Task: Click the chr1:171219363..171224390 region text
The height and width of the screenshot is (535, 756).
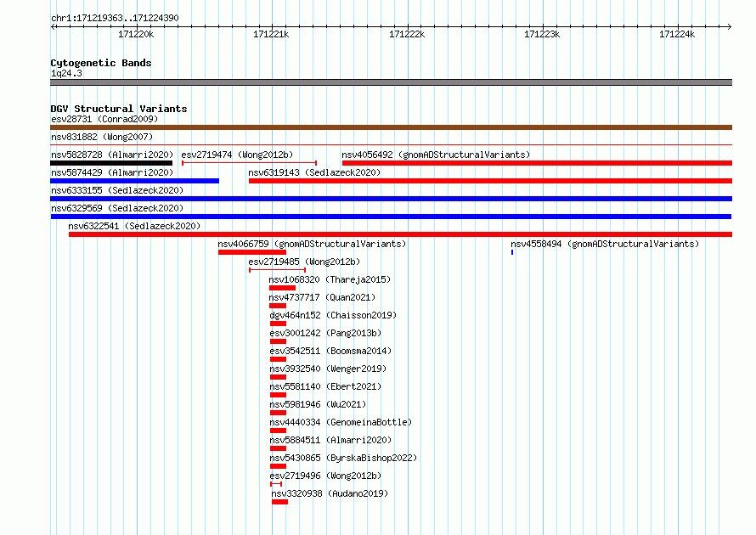Action: tap(115, 18)
